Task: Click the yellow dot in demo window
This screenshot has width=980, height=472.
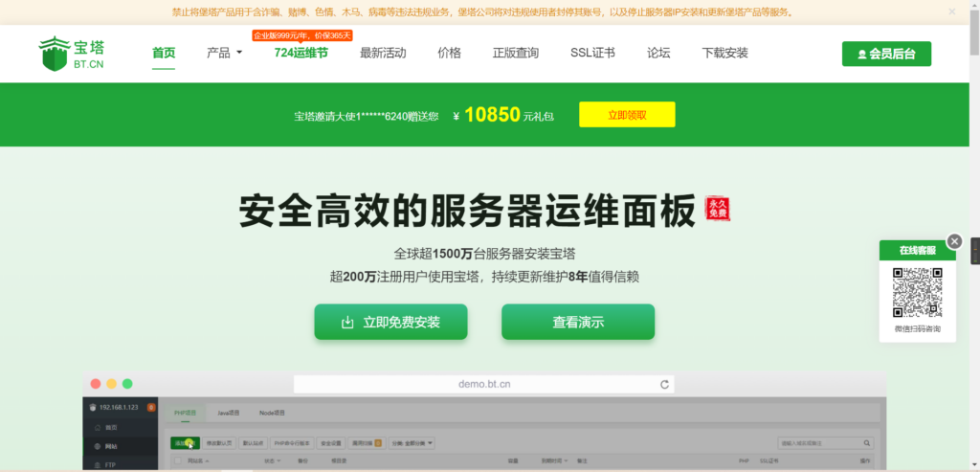Action: 112,383
